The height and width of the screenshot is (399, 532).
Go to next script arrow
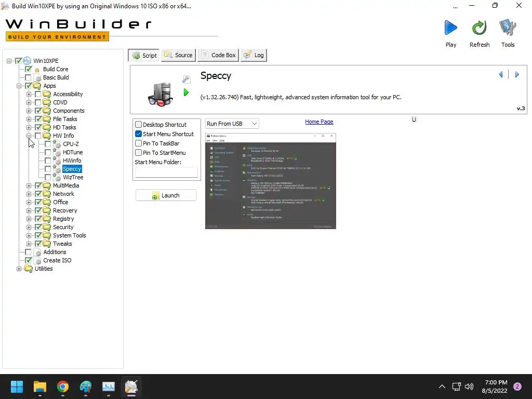click(517, 74)
